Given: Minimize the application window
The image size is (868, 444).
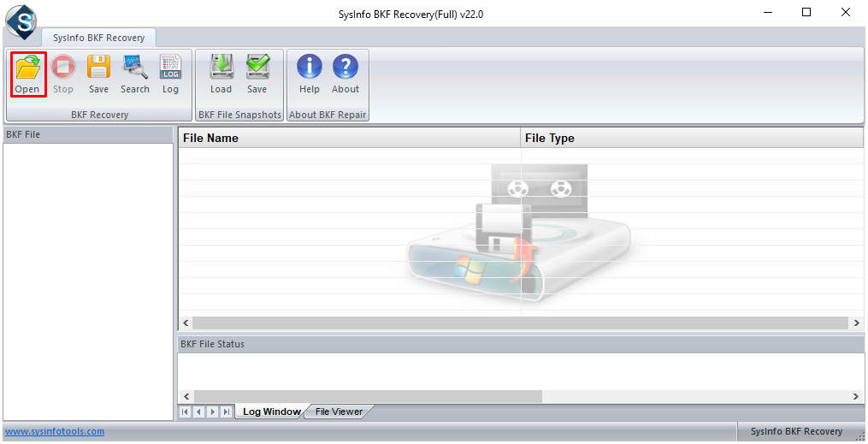Looking at the screenshot, I should point(768,13).
